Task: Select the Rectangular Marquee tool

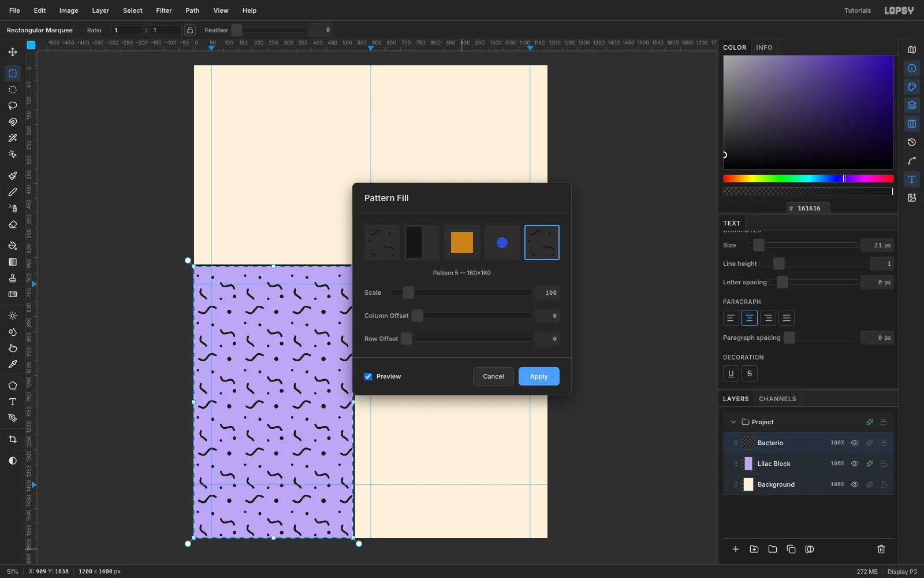Action: click(13, 73)
